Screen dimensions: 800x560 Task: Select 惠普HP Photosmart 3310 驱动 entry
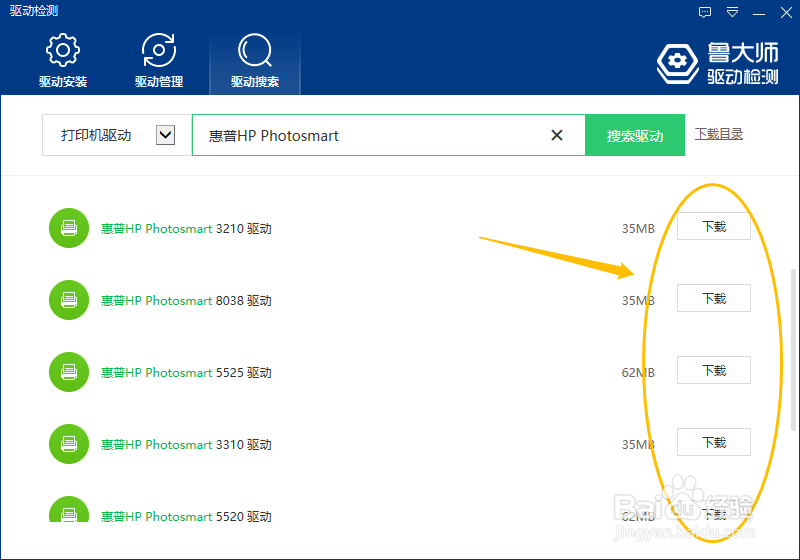[x=186, y=444]
